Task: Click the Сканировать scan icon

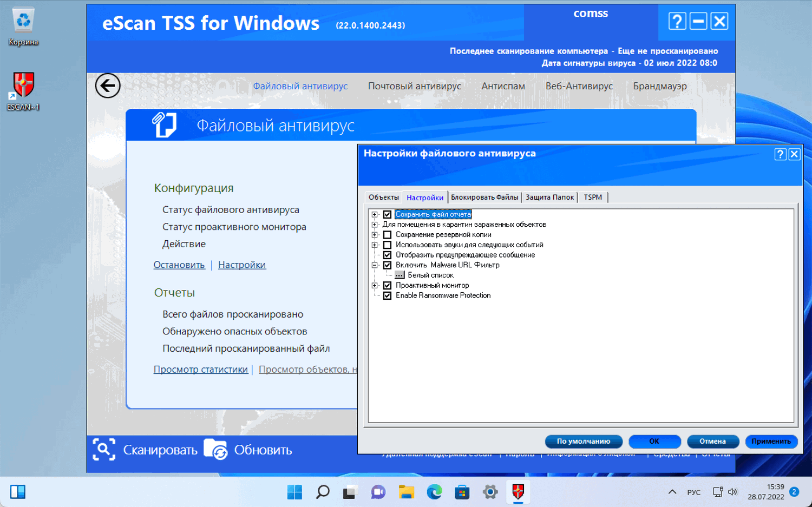Action: coord(104,450)
